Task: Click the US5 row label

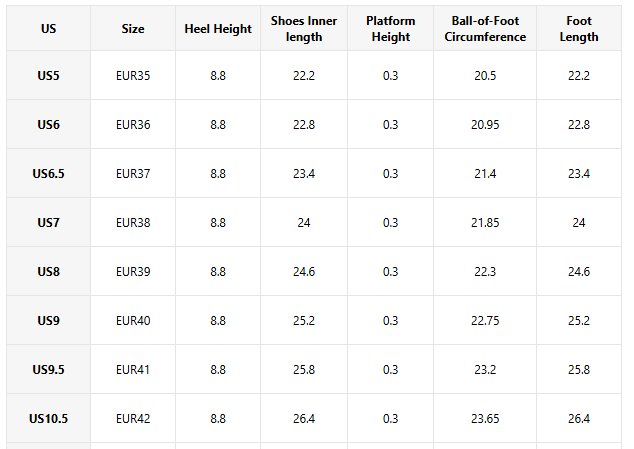Action: click(x=48, y=76)
